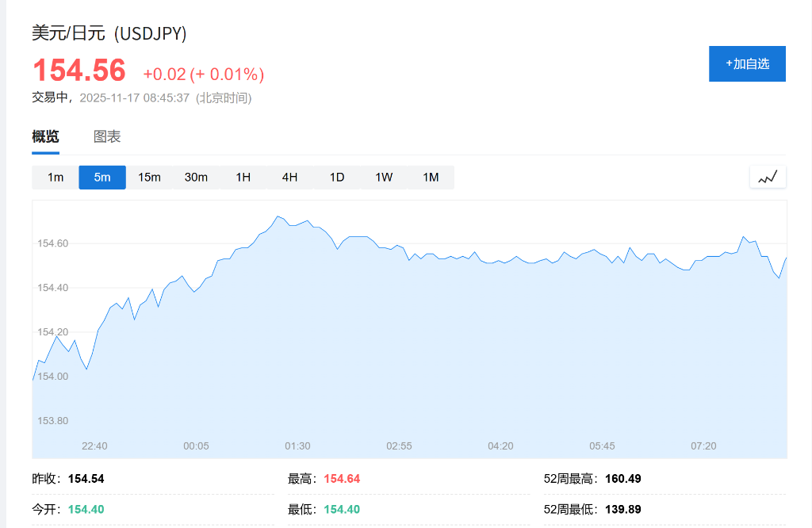Click the line chart type icon
Screen dimensions: 812x528
[x=768, y=178]
